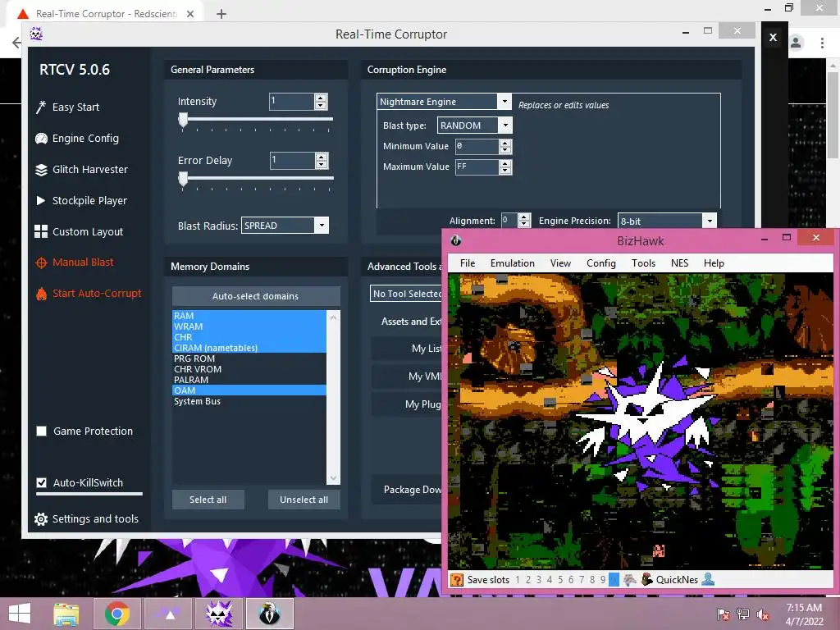Screen dimensions: 840x630
Task: Open the Glitch Harvester panel
Action: tap(81, 169)
